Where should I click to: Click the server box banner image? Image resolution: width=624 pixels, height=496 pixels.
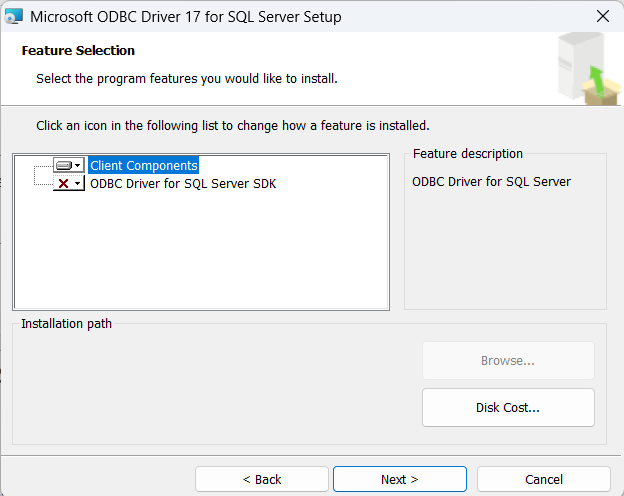click(x=589, y=68)
